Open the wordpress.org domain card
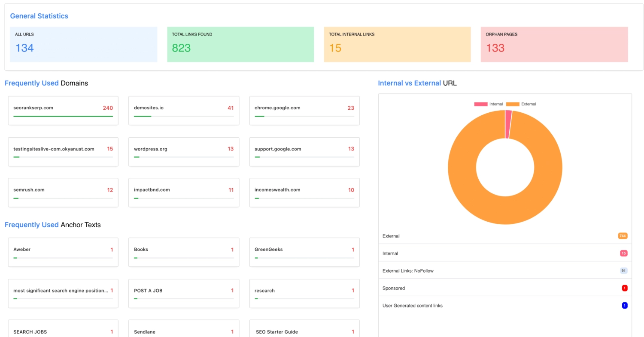This screenshot has width=644, height=337. (x=184, y=152)
